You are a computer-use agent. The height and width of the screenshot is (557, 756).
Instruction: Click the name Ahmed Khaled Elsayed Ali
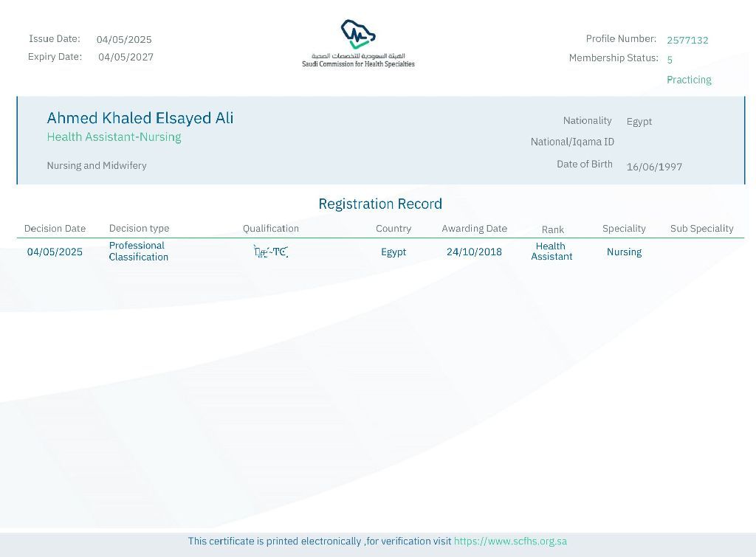pyautogui.click(x=140, y=118)
